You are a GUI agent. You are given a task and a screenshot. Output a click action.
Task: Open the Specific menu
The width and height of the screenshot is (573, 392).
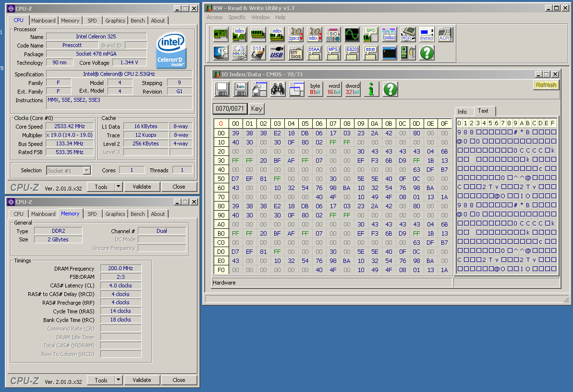(237, 17)
